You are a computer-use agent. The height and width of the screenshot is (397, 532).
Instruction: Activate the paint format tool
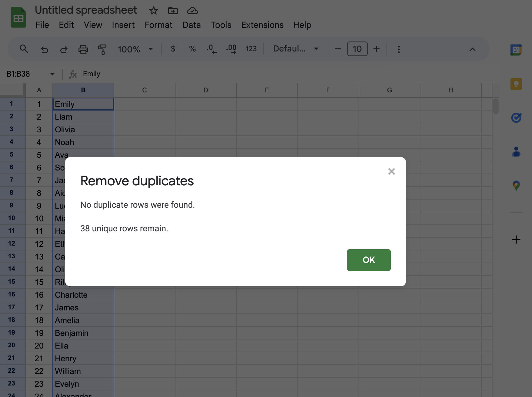pyautogui.click(x=102, y=49)
